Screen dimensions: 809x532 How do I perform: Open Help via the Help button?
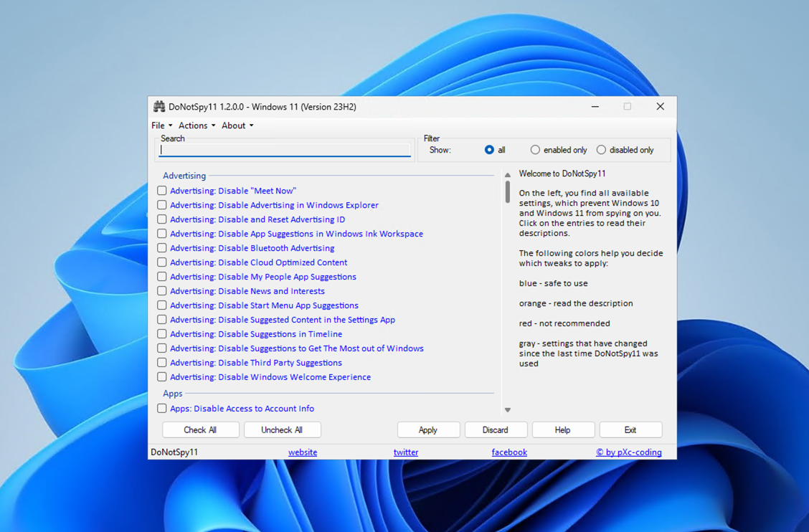click(563, 430)
